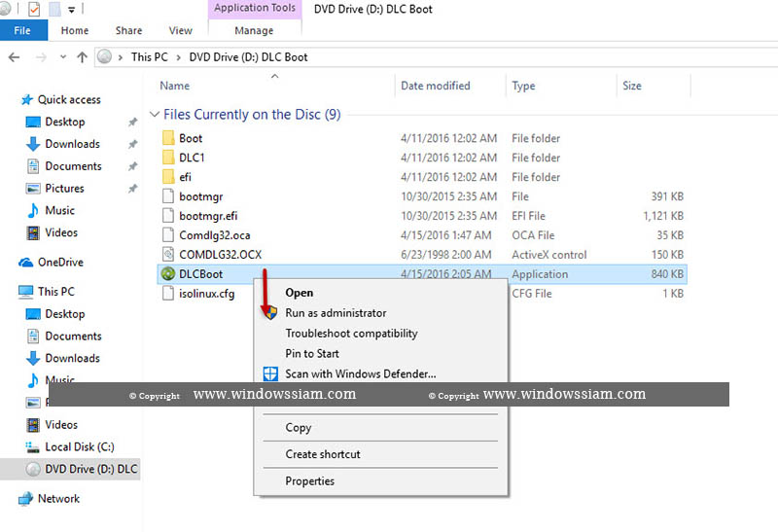Viewport: 778px width, 532px height.
Task: Switch to the Home ribbon tab
Action: [75, 30]
